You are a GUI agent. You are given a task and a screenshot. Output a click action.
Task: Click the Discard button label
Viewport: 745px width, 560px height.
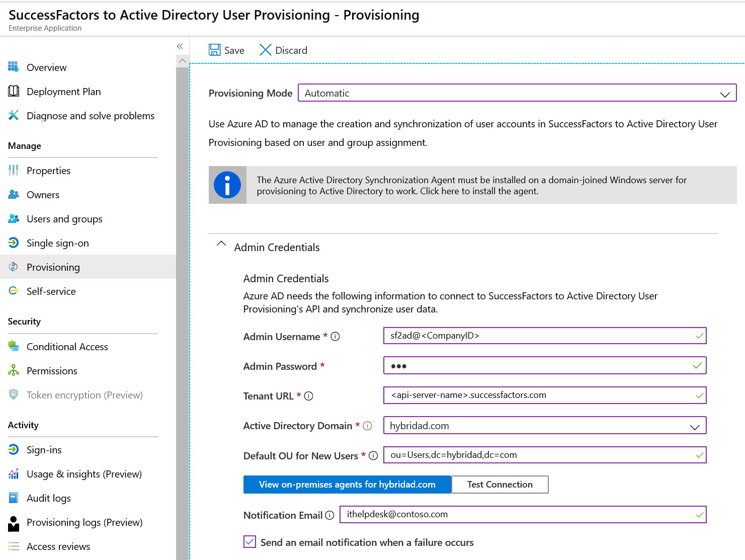[x=291, y=50]
